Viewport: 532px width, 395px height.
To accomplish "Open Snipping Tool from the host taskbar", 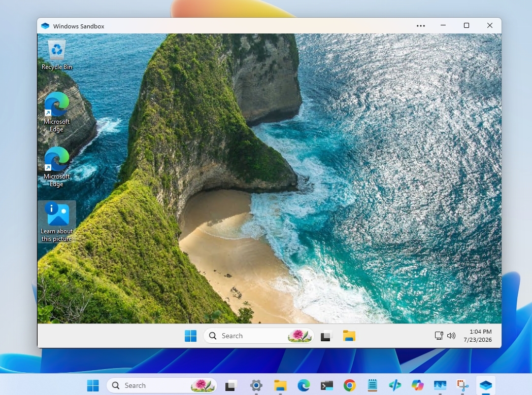I will tap(463, 385).
